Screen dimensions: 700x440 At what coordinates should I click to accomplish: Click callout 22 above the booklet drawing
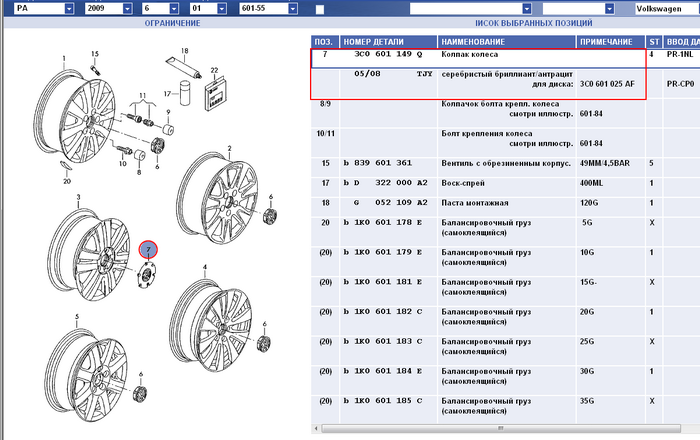click(x=214, y=70)
